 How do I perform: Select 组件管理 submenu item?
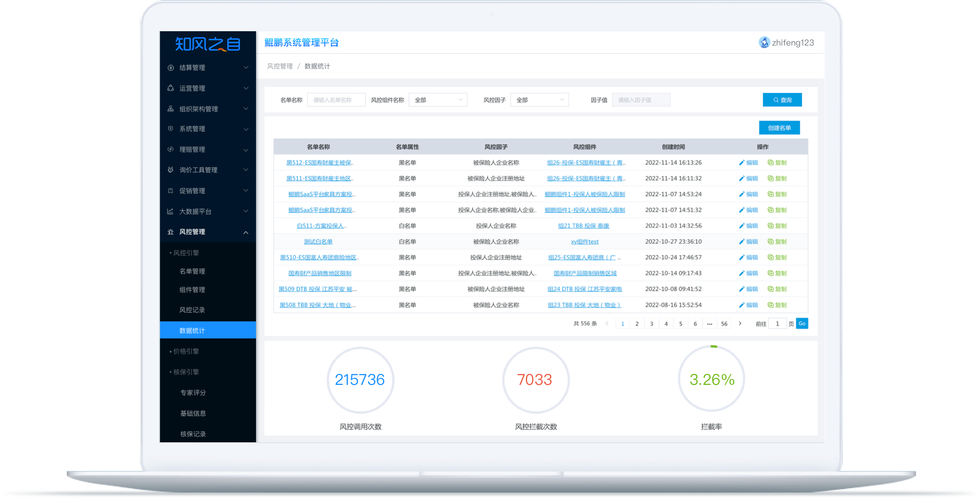192,290
